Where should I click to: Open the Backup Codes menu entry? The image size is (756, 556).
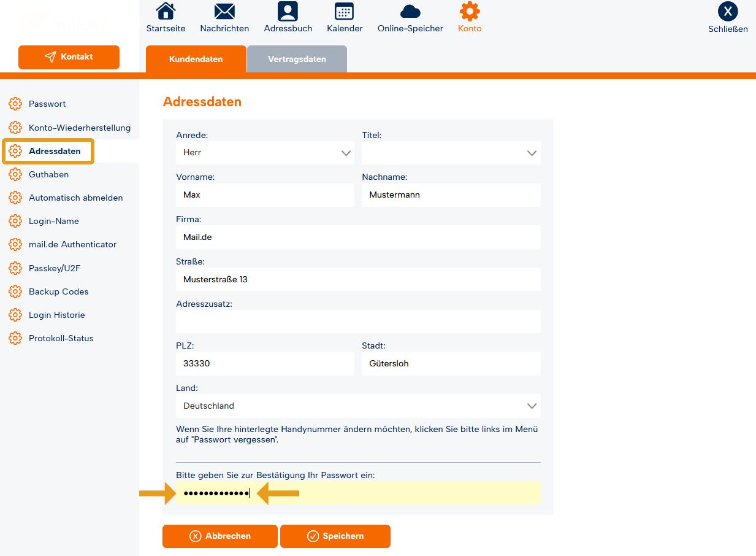pos(58,292)
